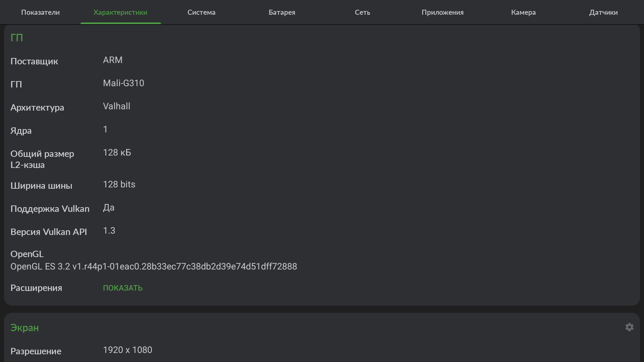The width and height of the screenshot is (644, 362).
Task: Open the Камера tab
Action: [x=523, y=12]
